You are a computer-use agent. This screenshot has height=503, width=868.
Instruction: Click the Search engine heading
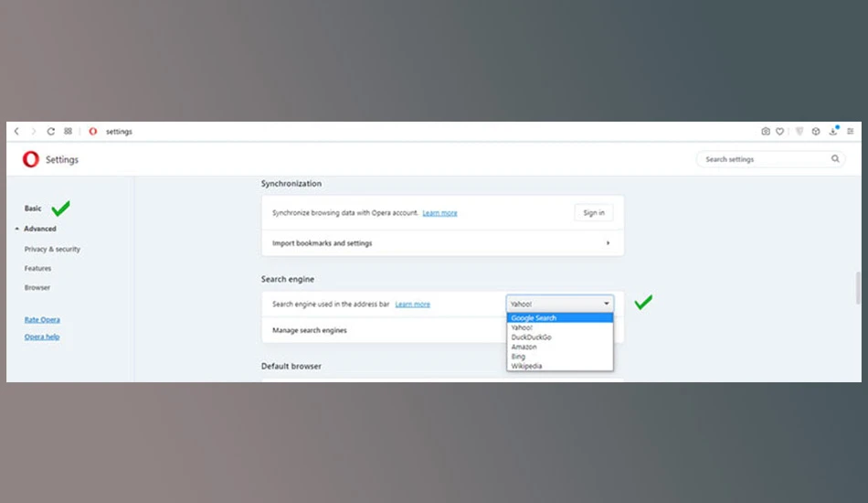pos(287,279)
